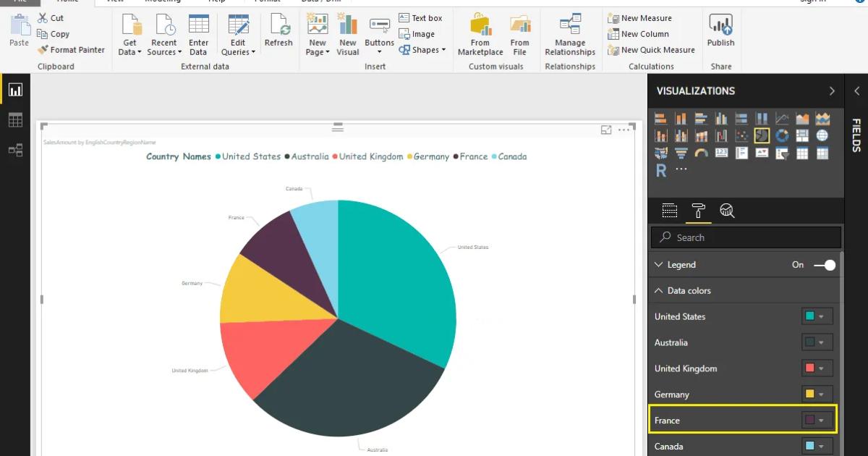Collapse the Data colors section
The width and height of the screenshot is (868, 456).
pyautogui.click(x=658, y=290)
